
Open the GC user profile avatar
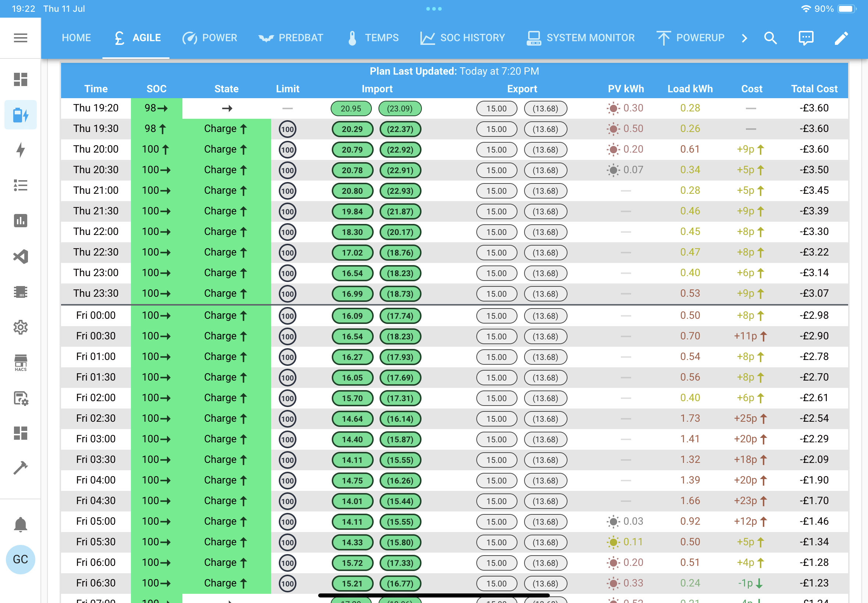click(20, 559)
